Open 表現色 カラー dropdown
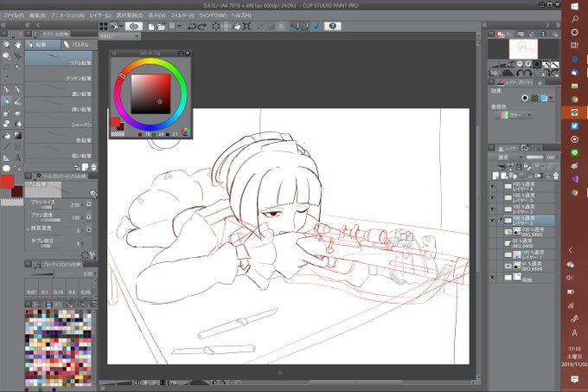Screen dimensions: 588x392 pyautogui.click(x=515, y=115)
